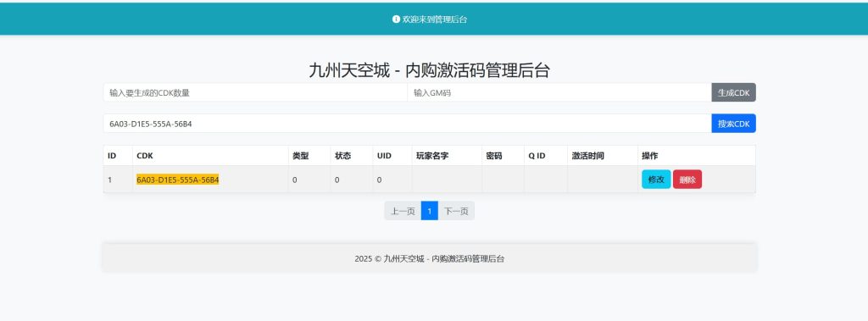Screen dimensions: 868x321
Task: Click the 修改 button for row 1
Action: coord(656,180)
